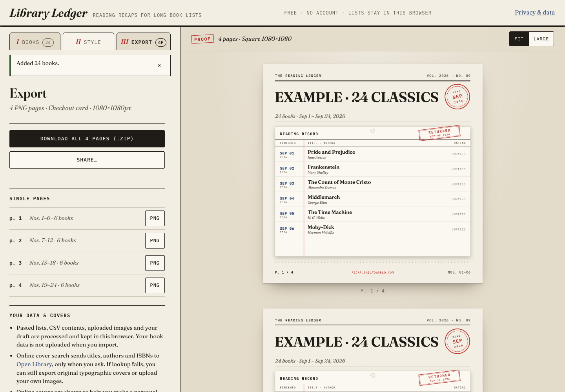Click 'The Count of Monte Cristo' title
This screenshot has width=565, height=392.
339,182
